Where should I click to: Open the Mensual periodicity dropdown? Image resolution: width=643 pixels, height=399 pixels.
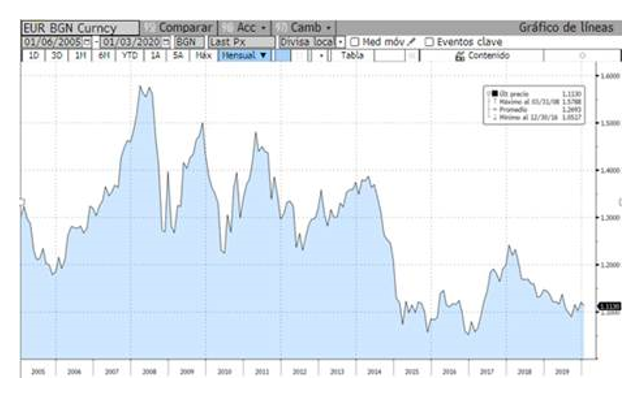(x=244, y=55)
